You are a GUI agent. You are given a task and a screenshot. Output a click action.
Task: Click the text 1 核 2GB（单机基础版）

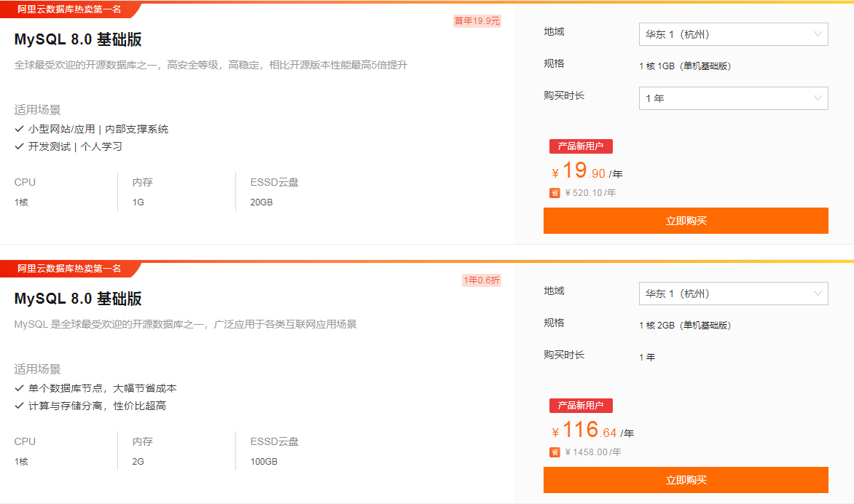tap(685, 326)
